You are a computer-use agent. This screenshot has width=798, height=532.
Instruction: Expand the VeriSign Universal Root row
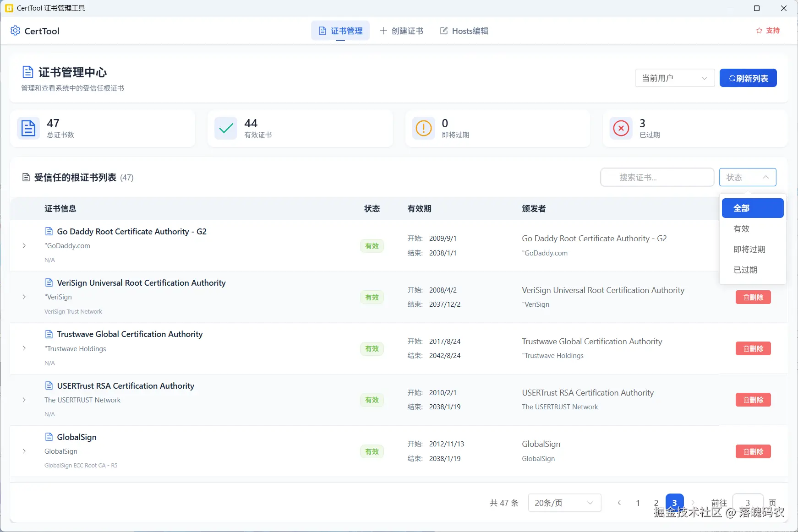click(x=24, y=297)
